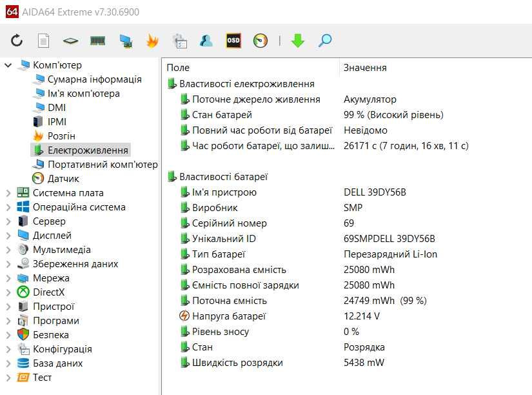The image size is (532, 395).
Task: Expand the Мережа tree node
Action: [x=8, y=279]
